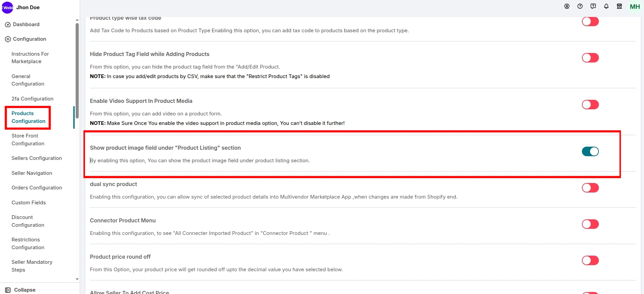Expand the Configuration menu in sidebar
This screenshot has height=294, width=644.
coord(30,39)
